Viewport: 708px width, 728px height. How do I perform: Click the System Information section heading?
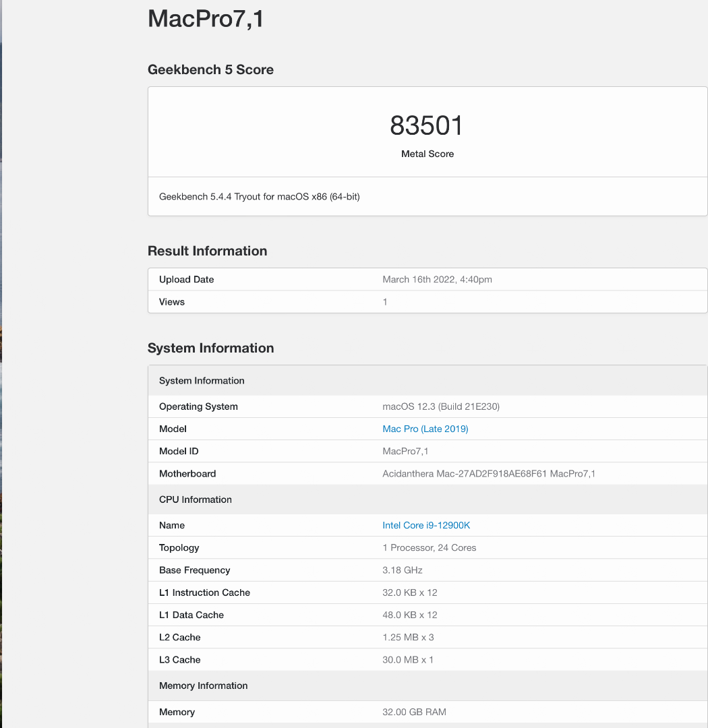[210, 348]
